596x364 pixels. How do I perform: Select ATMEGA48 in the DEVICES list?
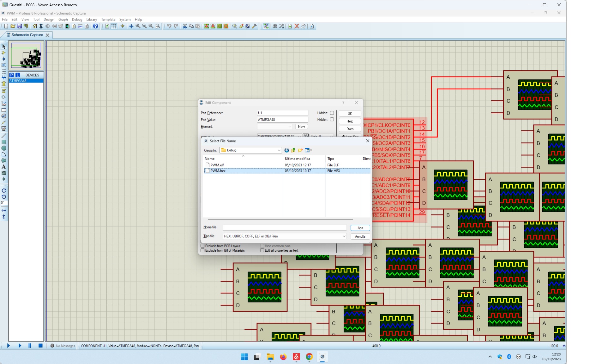[26, 81]
